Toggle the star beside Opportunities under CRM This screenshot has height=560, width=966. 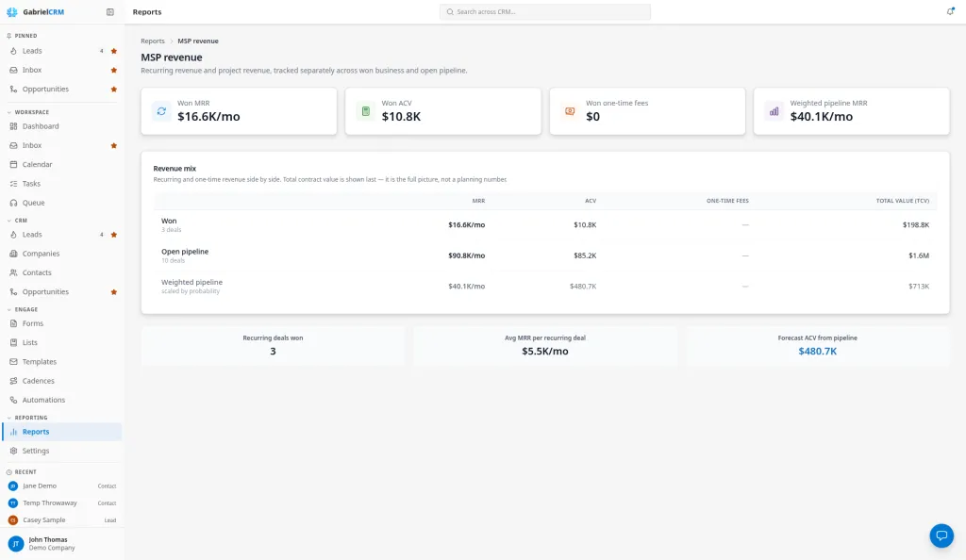pyautogui.click(x=114, y=292)
